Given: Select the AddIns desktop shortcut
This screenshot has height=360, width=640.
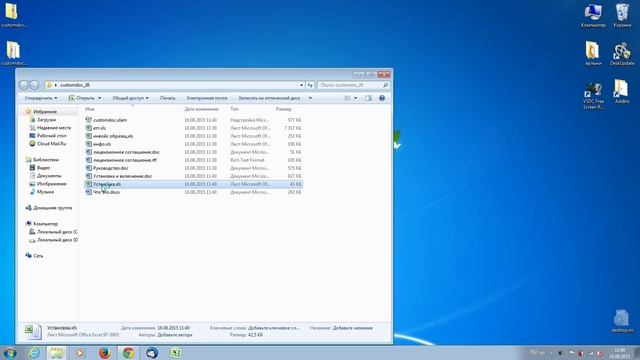Looking at the screenshot, I should [622, 91].
